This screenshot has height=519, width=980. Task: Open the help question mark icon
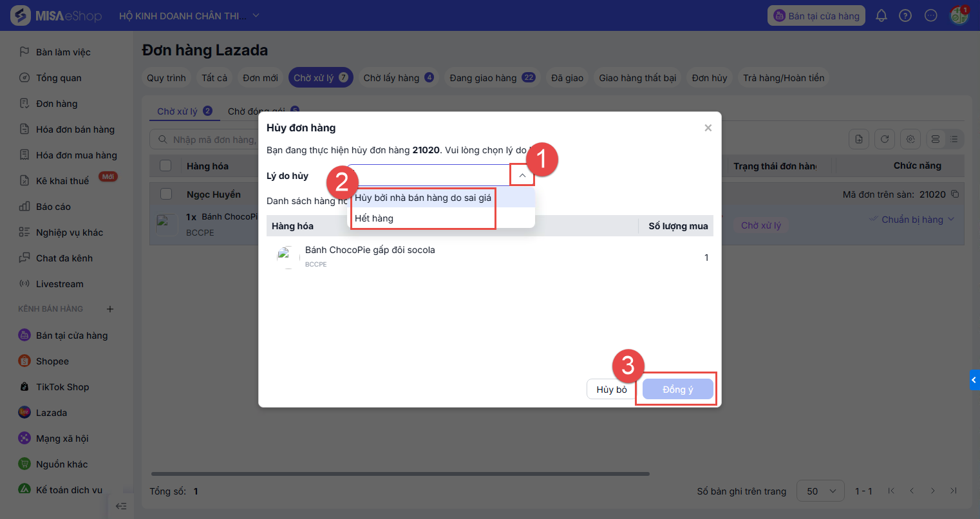tap(905, 15)
